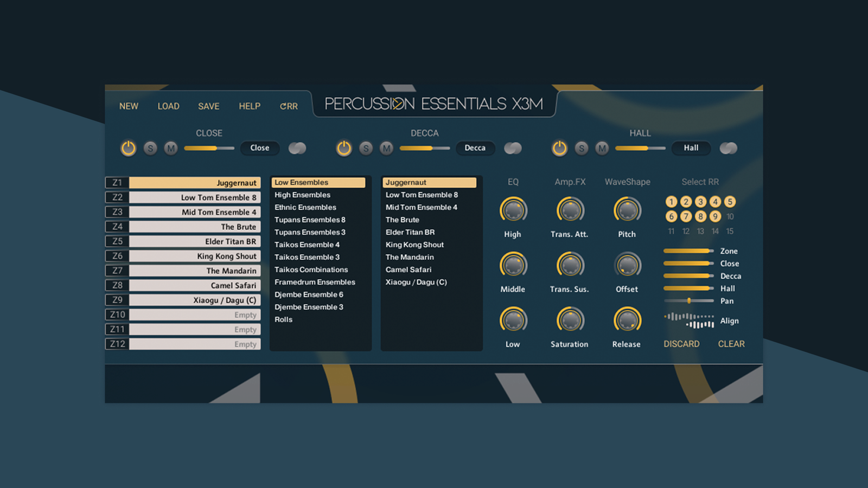Mute the DECCA mic channel
This screenshot has height=488, width=868.
click(386, 148)
